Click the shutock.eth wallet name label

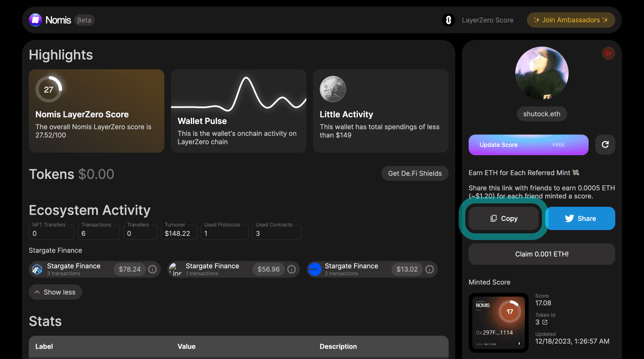[542, 114]
